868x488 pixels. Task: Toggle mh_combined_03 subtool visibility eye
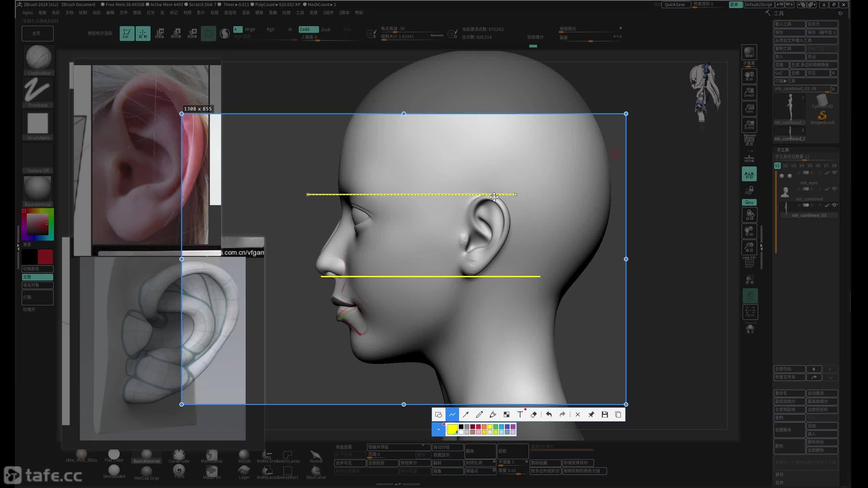(x=835, y=205)
